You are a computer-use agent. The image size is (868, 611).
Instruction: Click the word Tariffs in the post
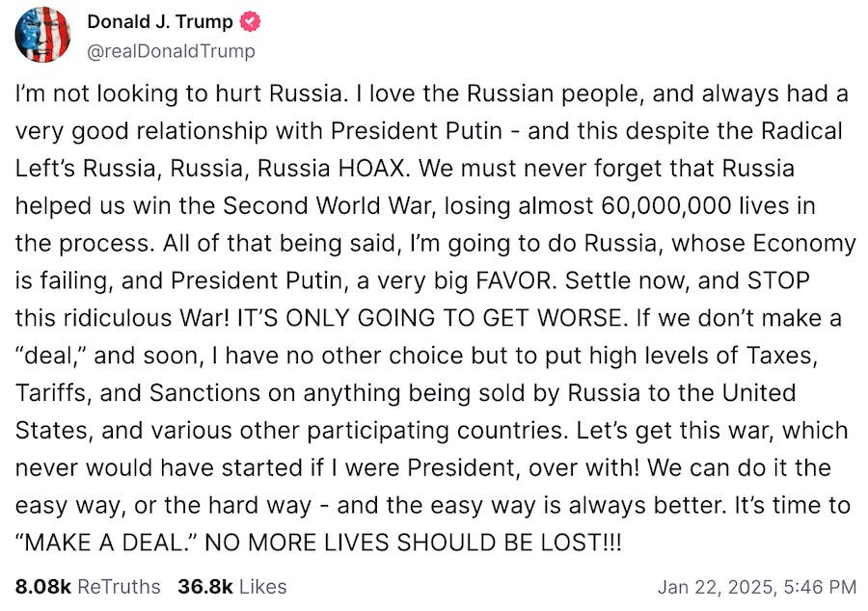46,392
